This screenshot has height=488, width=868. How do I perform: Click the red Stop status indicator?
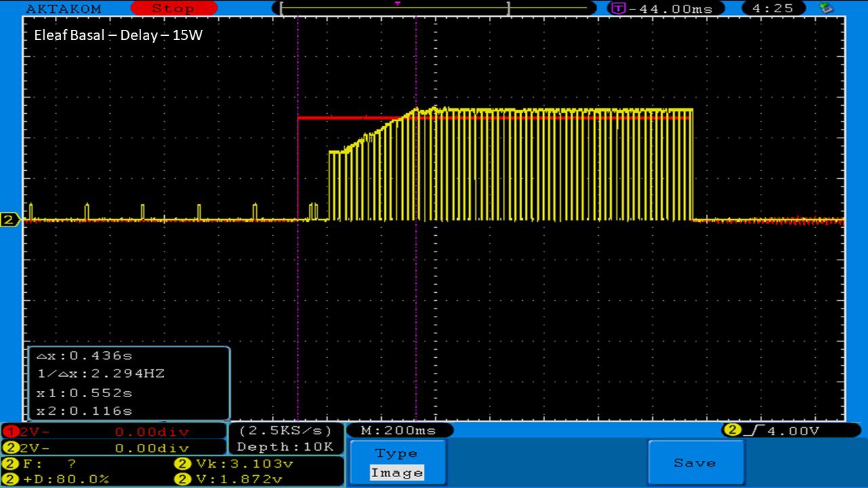pyautogui.click(x=173, y=9)
